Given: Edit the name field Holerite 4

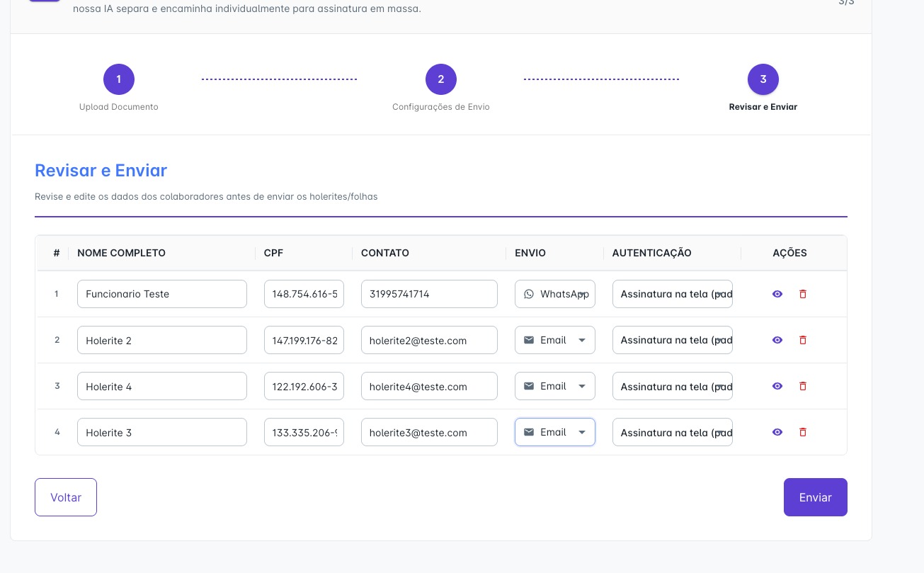Looking at the screenshot, I should coord(162,386).
